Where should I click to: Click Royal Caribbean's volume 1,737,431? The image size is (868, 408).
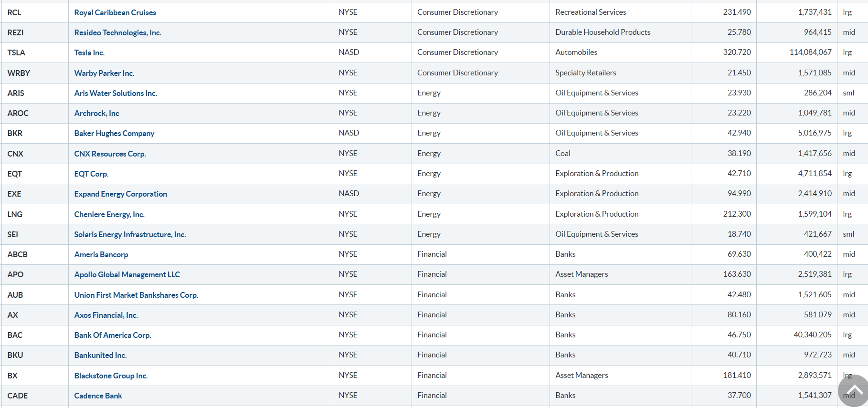(x=815, y=12)
